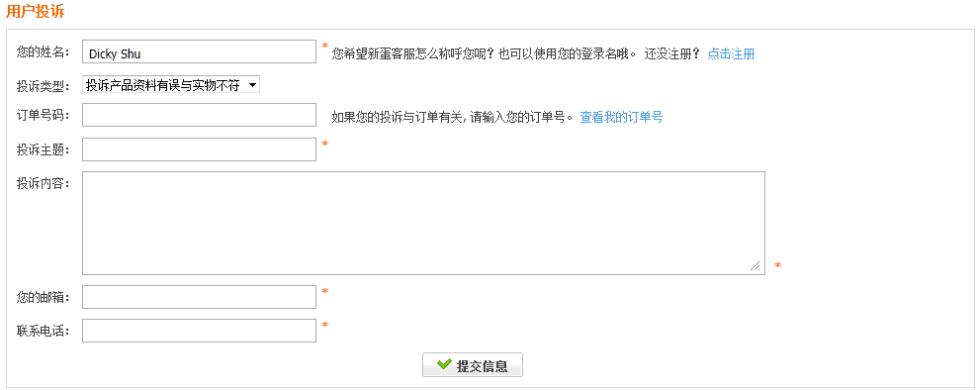The width and height of the screenshot is (980, 390).
Task: Click into the 订单号码 order number field
Action: tap(200, 115)
